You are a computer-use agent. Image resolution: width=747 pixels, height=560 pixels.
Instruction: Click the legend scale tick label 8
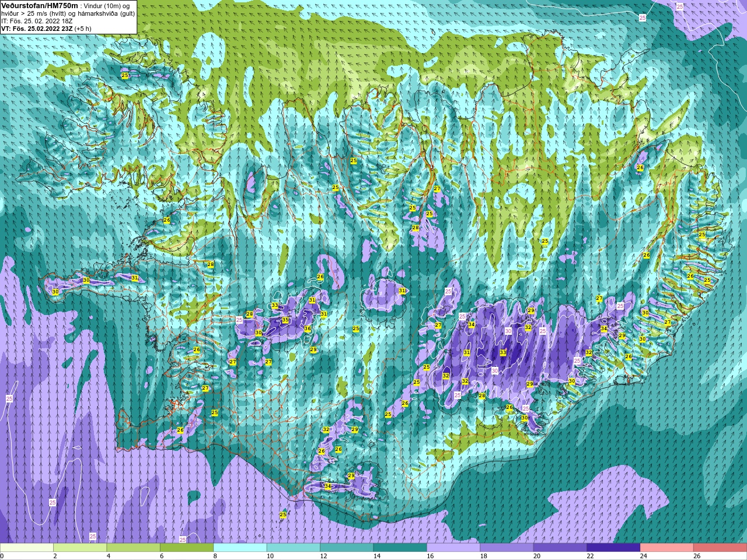pos(215,556)
